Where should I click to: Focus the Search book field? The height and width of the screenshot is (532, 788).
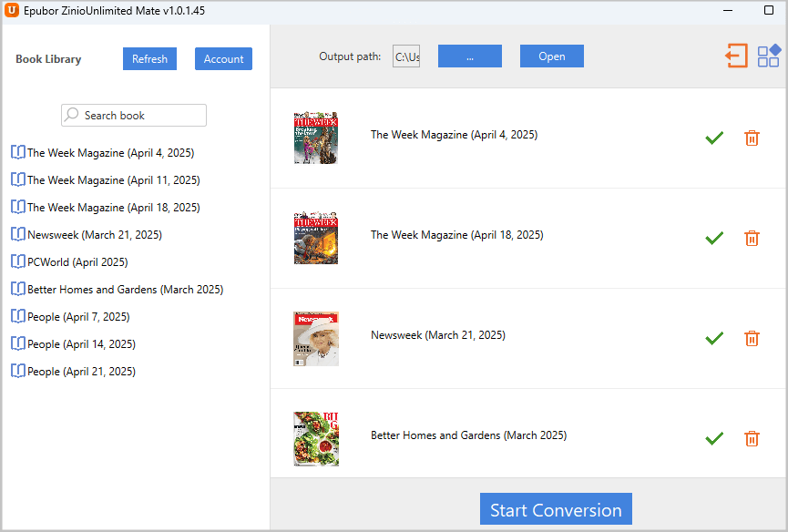click(141, 116)
